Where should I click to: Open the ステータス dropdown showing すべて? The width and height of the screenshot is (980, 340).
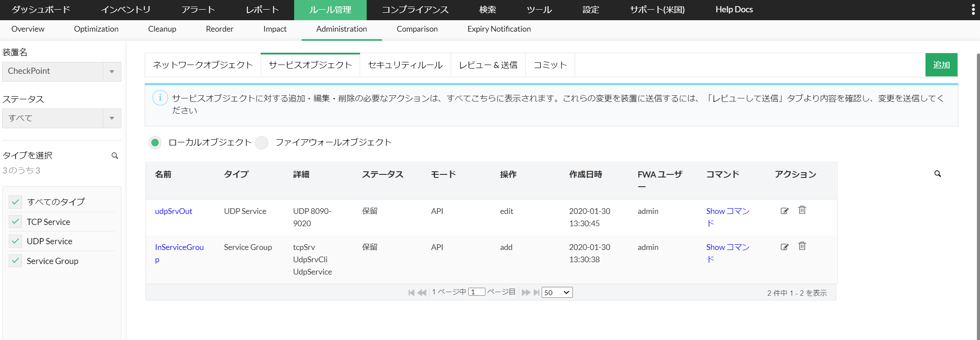112,118
